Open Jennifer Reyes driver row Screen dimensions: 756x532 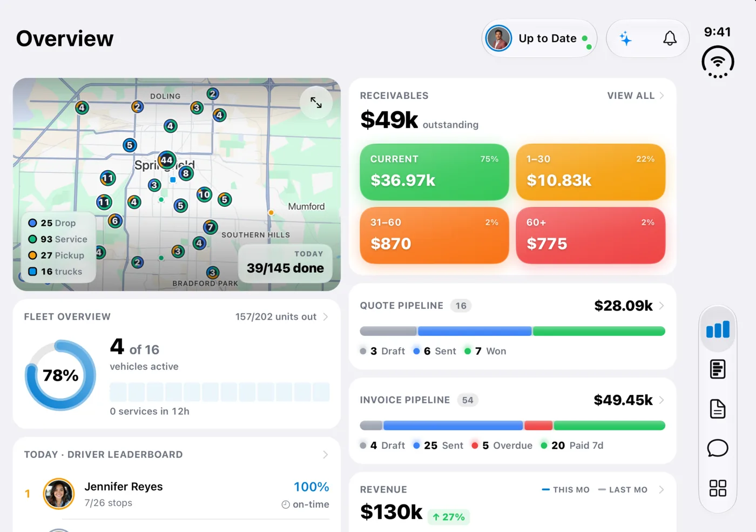[x=177, y=494]
